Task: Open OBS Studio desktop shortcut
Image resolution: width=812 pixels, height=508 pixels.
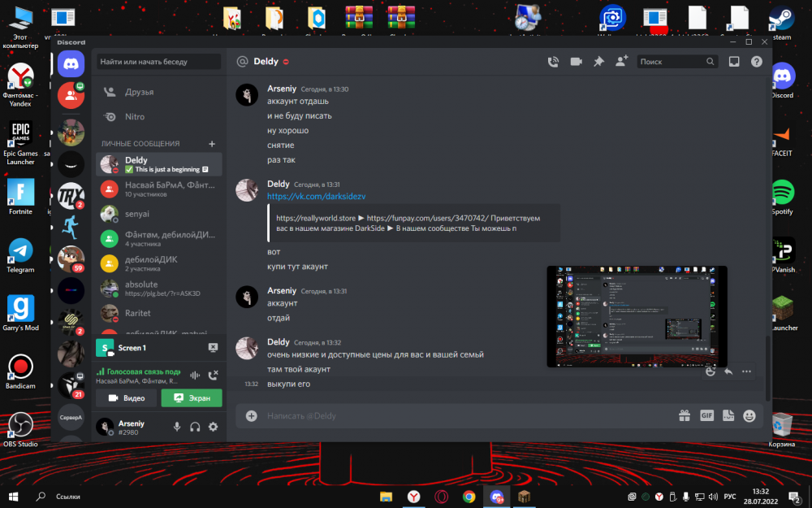Action: (x=21, y=430)
